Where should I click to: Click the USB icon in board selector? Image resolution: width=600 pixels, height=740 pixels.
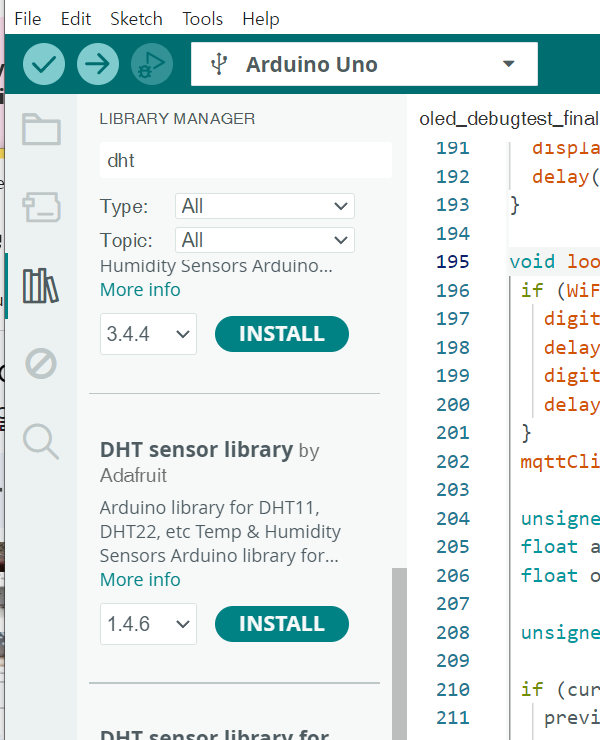[x=219, y=64]
